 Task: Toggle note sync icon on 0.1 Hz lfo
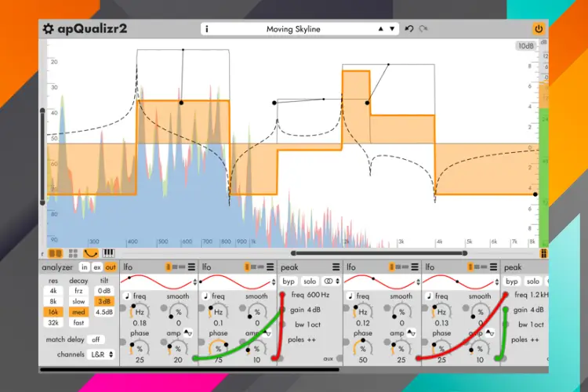[205, 296]
